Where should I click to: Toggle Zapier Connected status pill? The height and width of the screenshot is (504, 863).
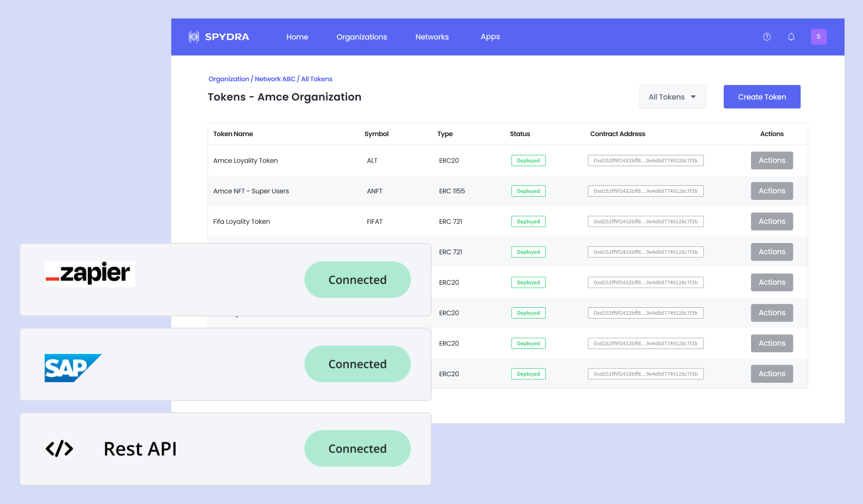pyautogui.click(x=357, y=279)
